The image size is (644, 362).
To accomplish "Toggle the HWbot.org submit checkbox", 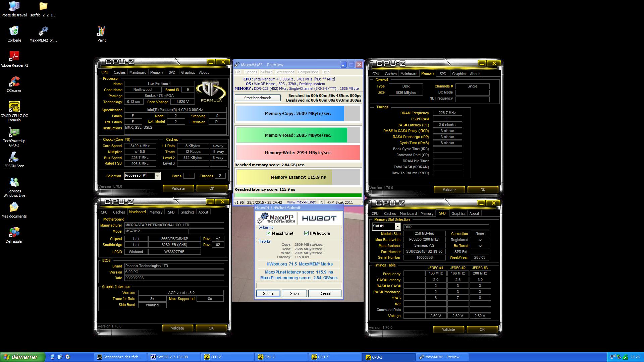I will point(306,233).
